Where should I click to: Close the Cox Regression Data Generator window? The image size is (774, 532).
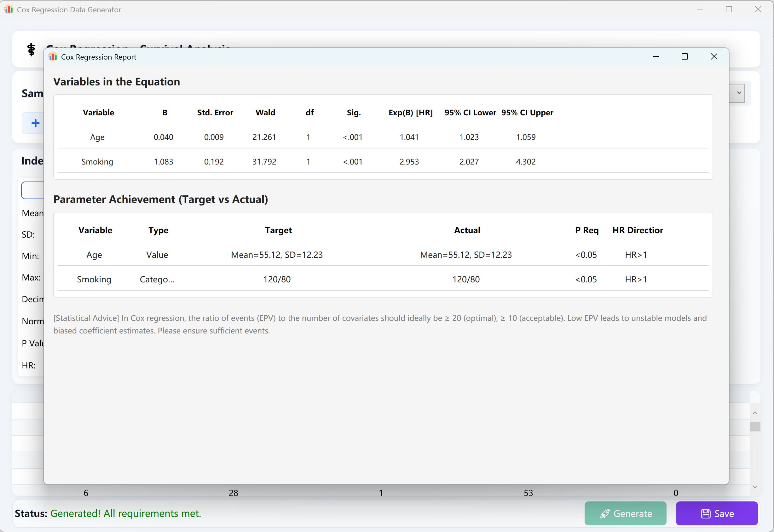758,9
